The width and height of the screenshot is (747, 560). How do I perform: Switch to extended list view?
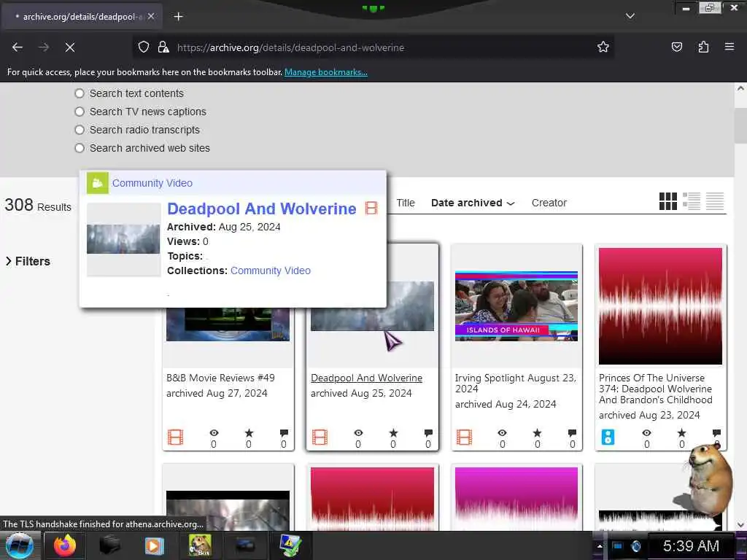pyautogui.click(x=692, y=201)
